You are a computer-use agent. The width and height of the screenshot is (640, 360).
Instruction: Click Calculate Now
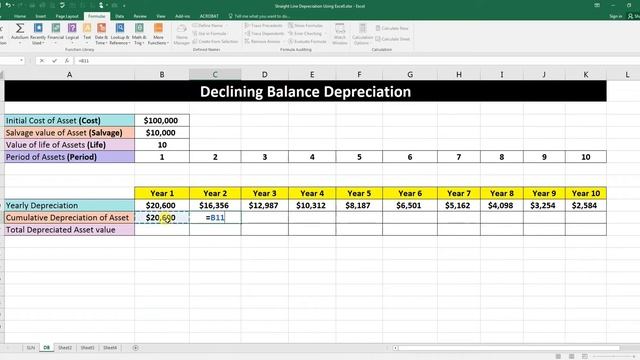[392, 28]
